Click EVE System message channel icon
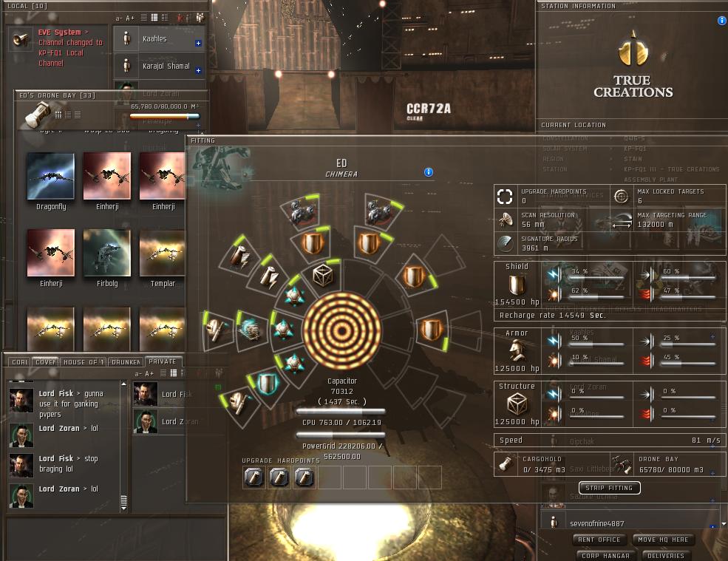728x561 pixels. tap(21, 39)
